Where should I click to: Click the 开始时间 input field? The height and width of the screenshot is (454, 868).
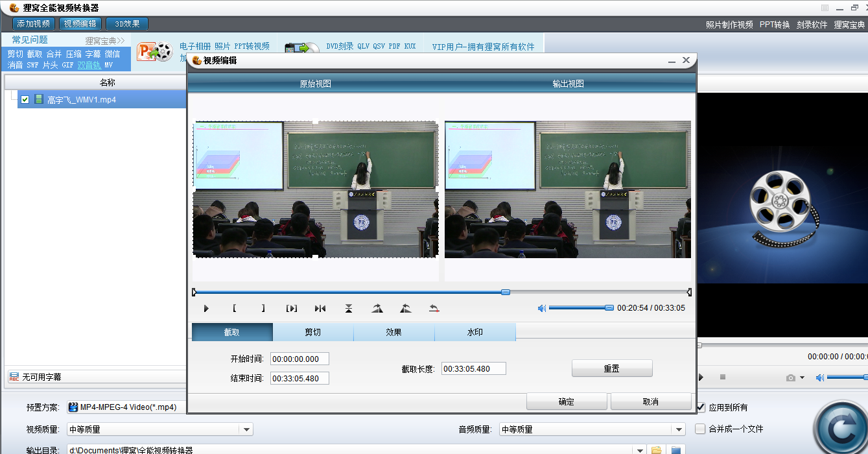(299, 359)
